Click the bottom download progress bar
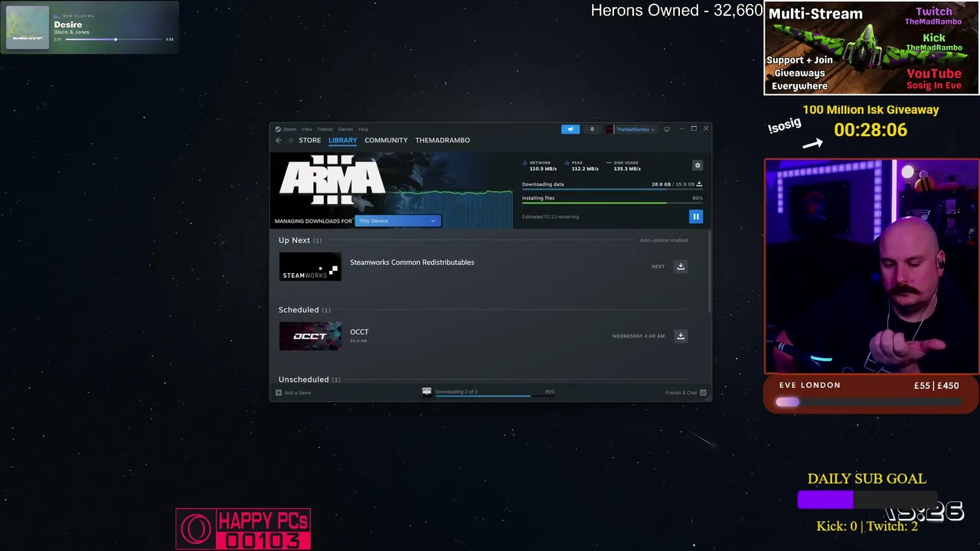 tap(495, 396)
